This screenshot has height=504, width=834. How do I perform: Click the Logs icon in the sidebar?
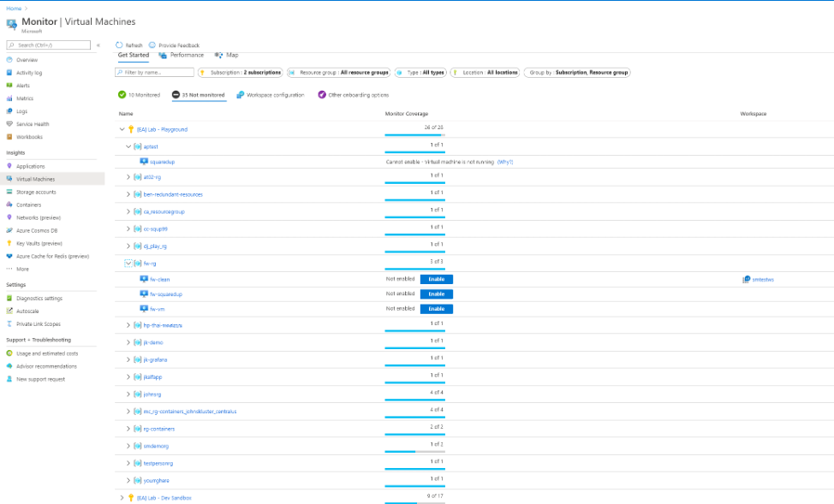click(x=9, y=111)
